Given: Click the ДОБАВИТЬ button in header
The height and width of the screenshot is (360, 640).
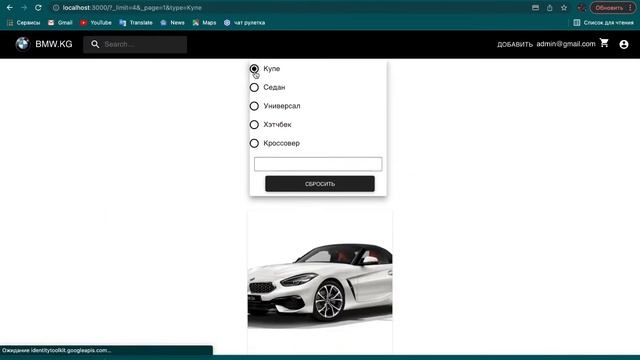Looking at the screenshot, I should click(x=515, y=44).
